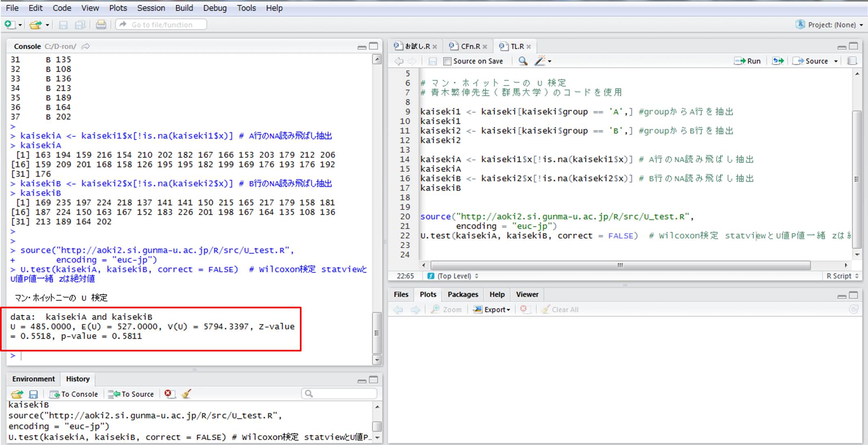Click the To Console button
This screenshot has height=445, width=868.
73,394
